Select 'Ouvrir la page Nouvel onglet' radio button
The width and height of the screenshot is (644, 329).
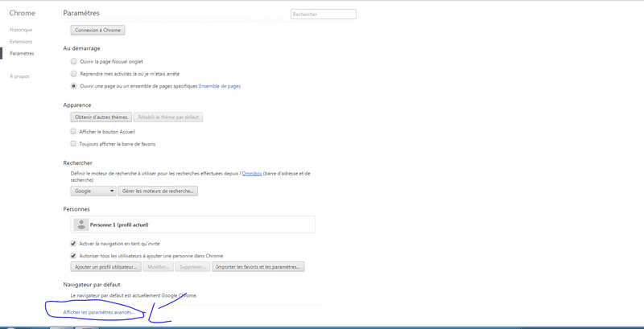73,61
